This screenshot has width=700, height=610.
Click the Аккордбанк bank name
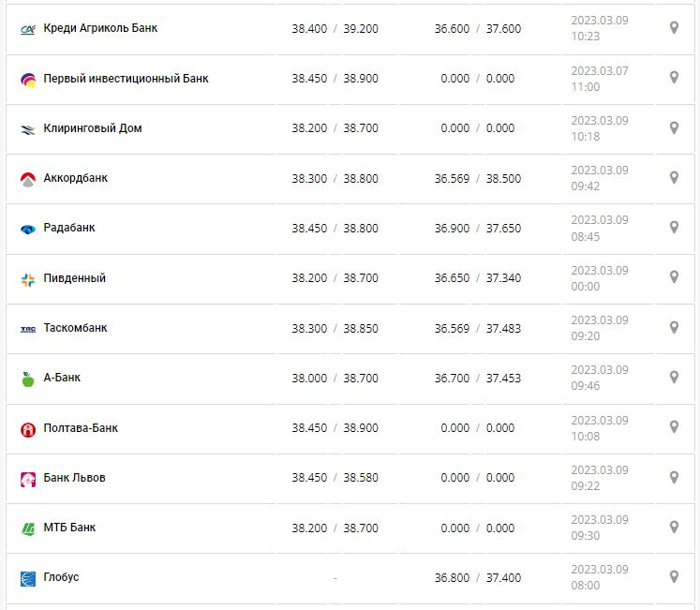tap(76, 178)
